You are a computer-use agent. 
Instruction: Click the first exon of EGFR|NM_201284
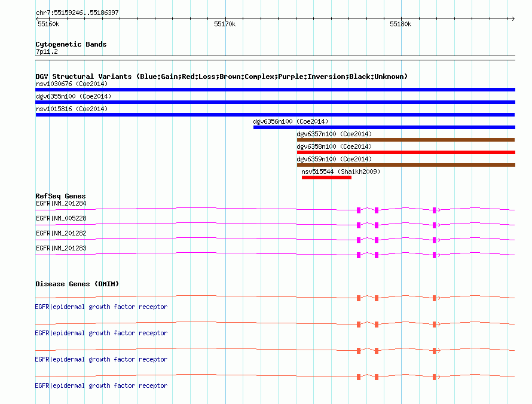point(359,210)
